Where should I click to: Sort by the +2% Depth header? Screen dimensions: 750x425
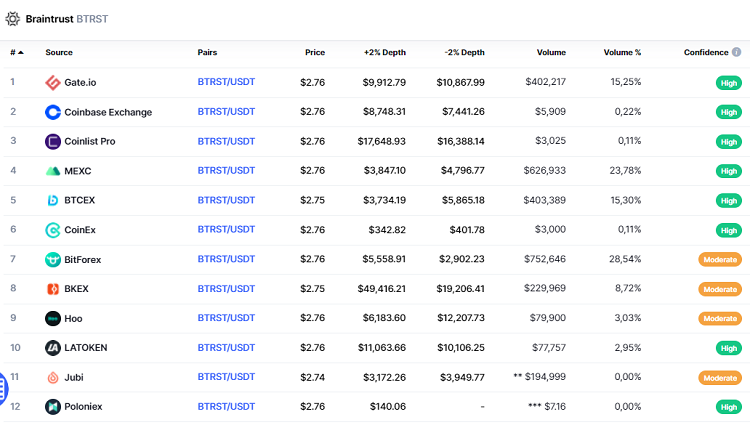click(385, 53)
